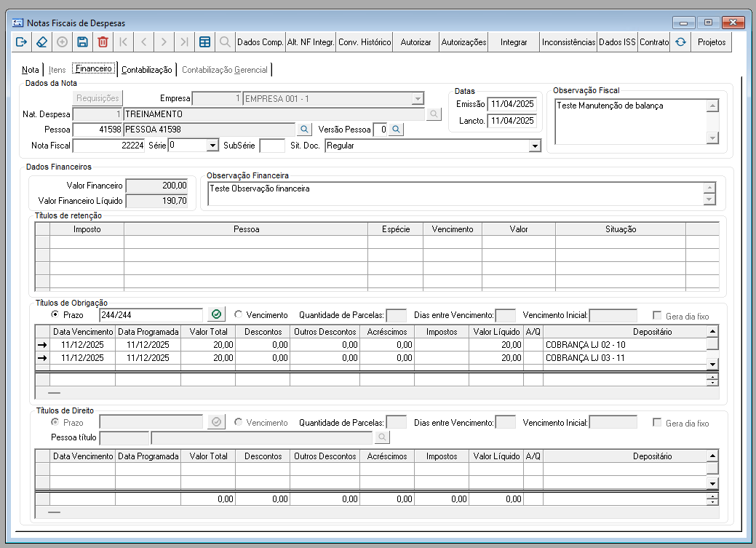
Task: Click disabled check icon in Títulos de Direito
Action: click(x=217, y=422)
